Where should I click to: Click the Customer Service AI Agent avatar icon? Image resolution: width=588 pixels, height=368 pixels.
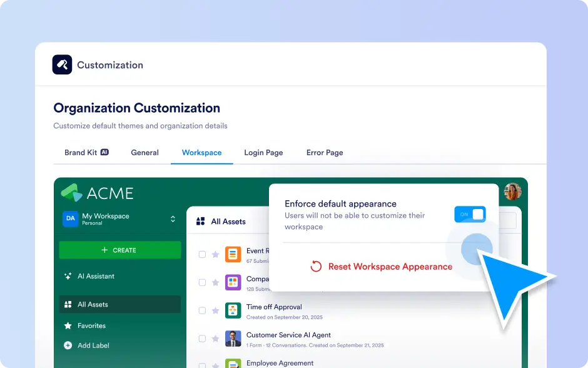[x=233, y=339]
